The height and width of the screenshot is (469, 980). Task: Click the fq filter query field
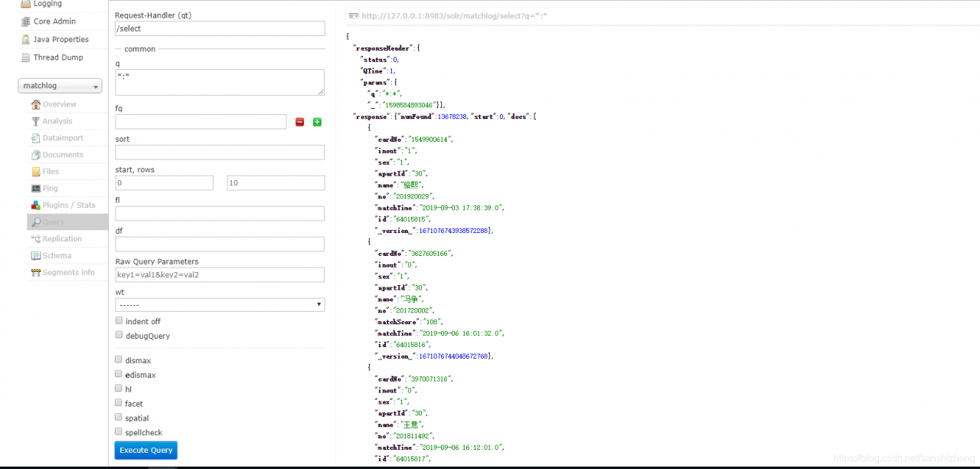[x=201, y=122]
